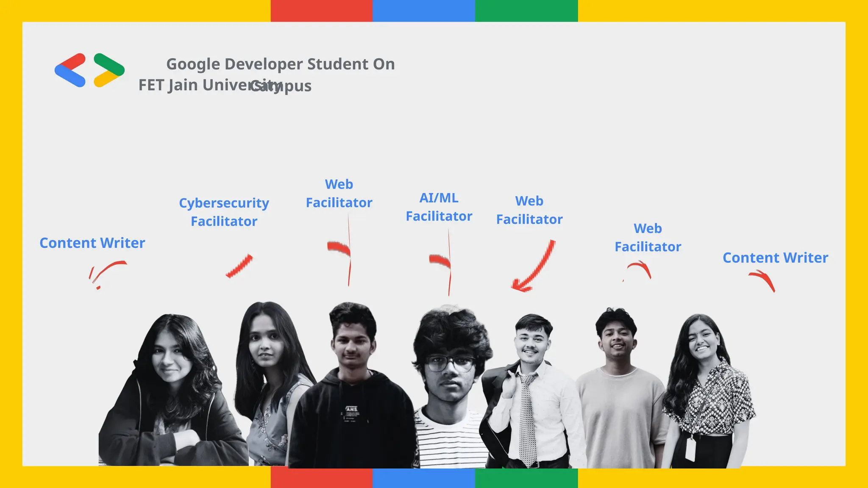The width and height of the screenshot is (868, 488).
Task: Select the Google Developer Student On heading
Action: [280, 64]
